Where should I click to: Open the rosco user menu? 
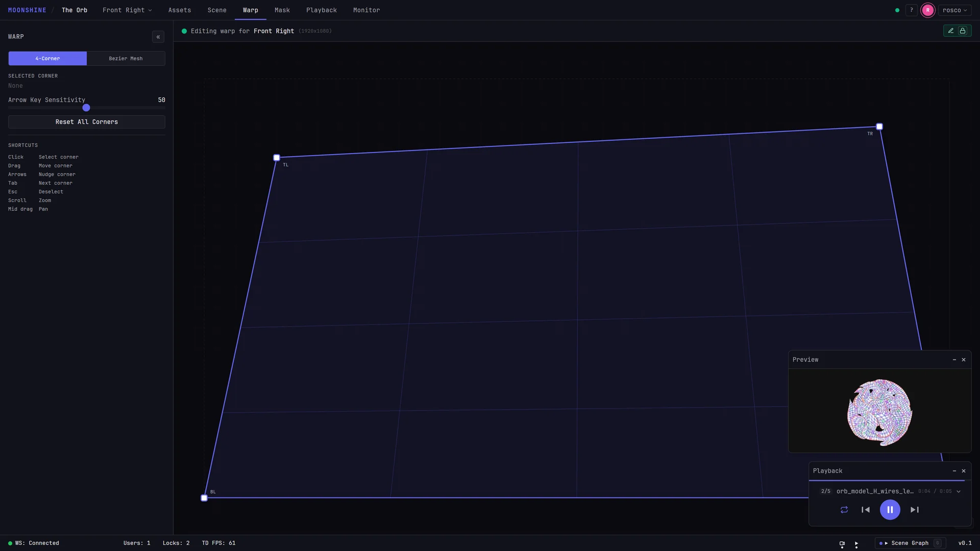(954, 10)
